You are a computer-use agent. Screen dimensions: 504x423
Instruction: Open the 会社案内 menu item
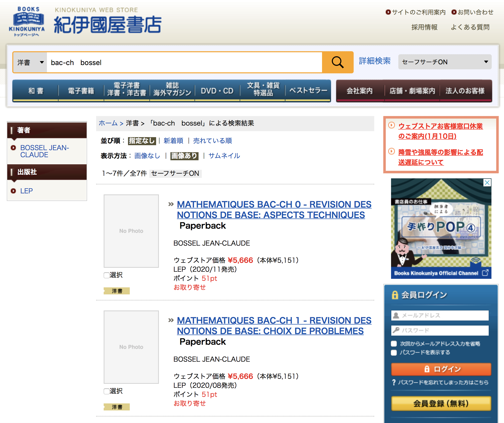[360, 91]
